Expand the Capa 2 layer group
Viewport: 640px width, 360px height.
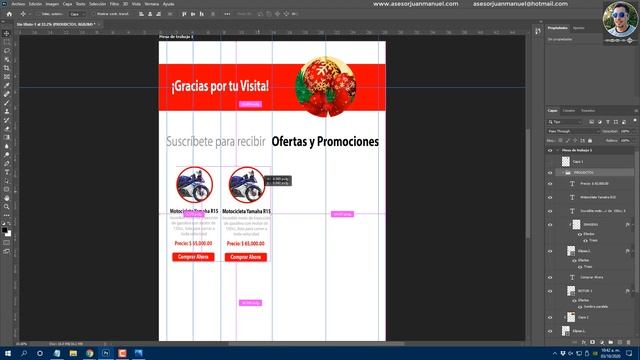coord(565,317)
